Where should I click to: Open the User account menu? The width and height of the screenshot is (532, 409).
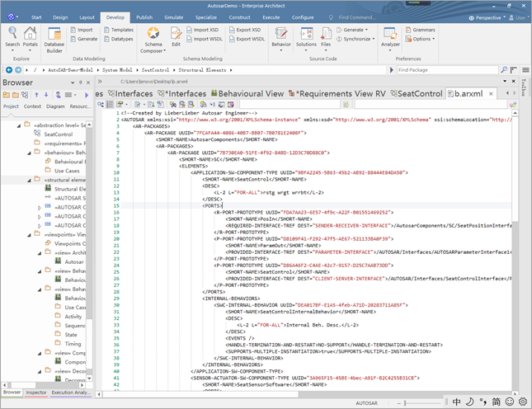coord(518,17)
